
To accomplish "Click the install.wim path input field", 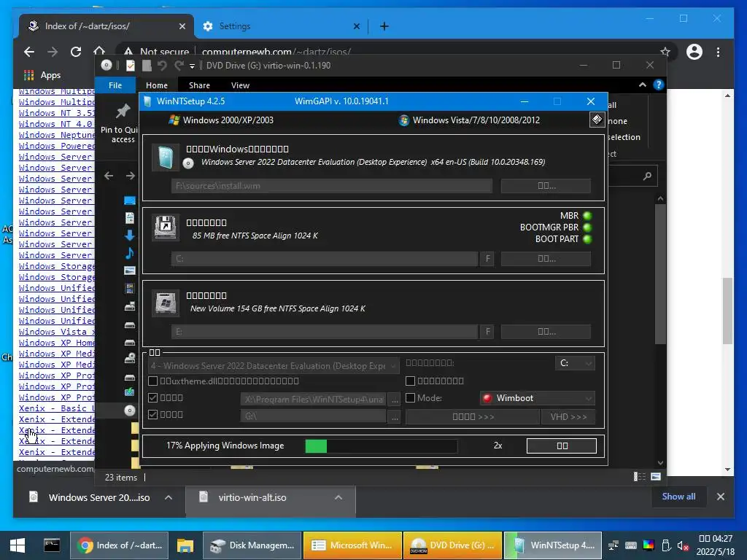I will click(332, 186).
